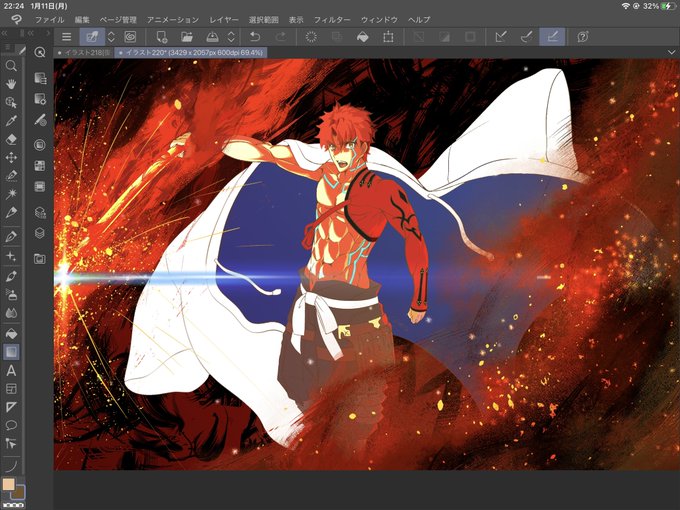Viewport: 680px width, 510px height.
Task: Create a new canvas document
Action: [x=161, y=37]
